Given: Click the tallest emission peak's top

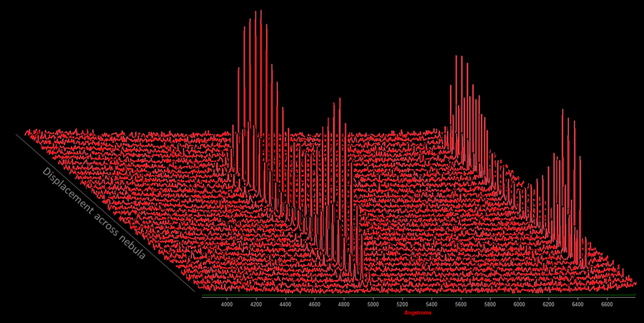Looking at the screenshot, I should 260,11.
